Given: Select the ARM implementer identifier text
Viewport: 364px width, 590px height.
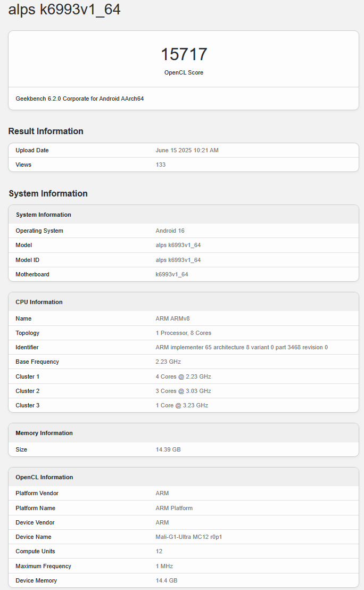Looking at the screenshot, I should click(242, 347).
